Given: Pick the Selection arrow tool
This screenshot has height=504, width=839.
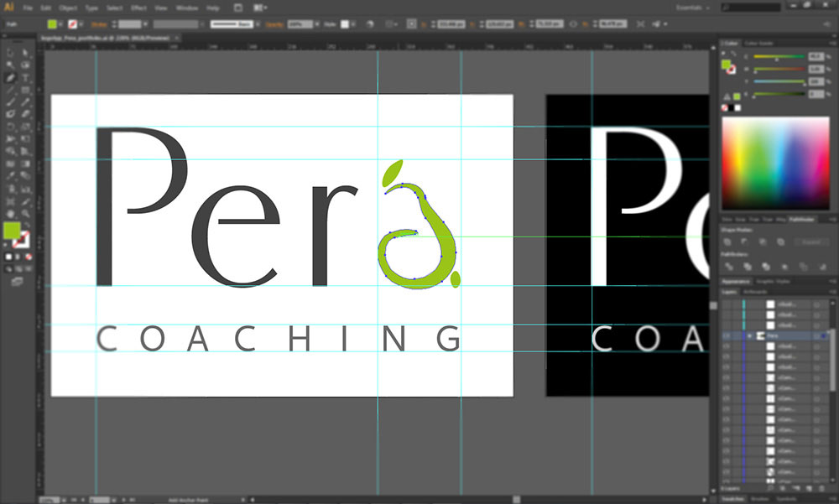Looking at the screenshot, I should (10, 53).
